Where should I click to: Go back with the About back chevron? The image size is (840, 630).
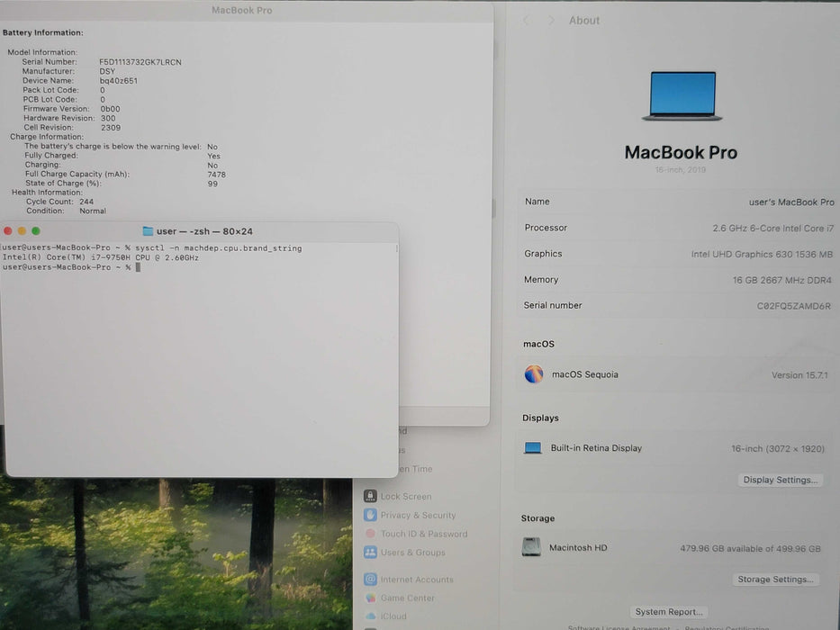tap(526, 21)
